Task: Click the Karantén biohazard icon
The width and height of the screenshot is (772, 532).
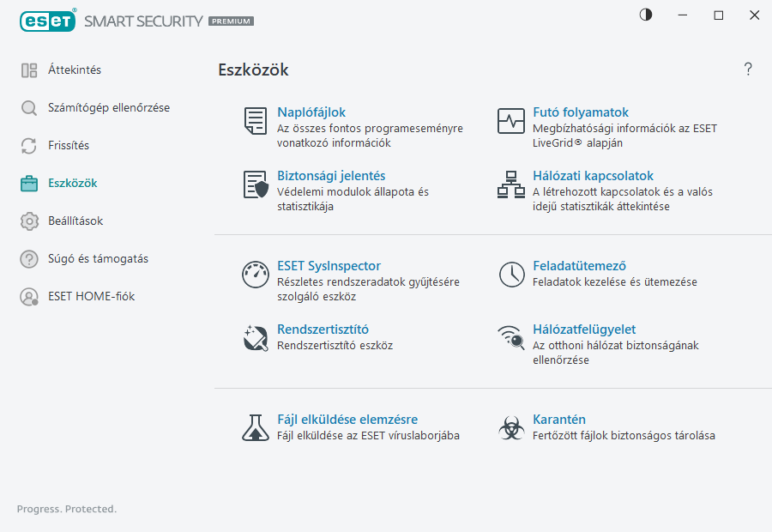Action: tap(510, 427)
